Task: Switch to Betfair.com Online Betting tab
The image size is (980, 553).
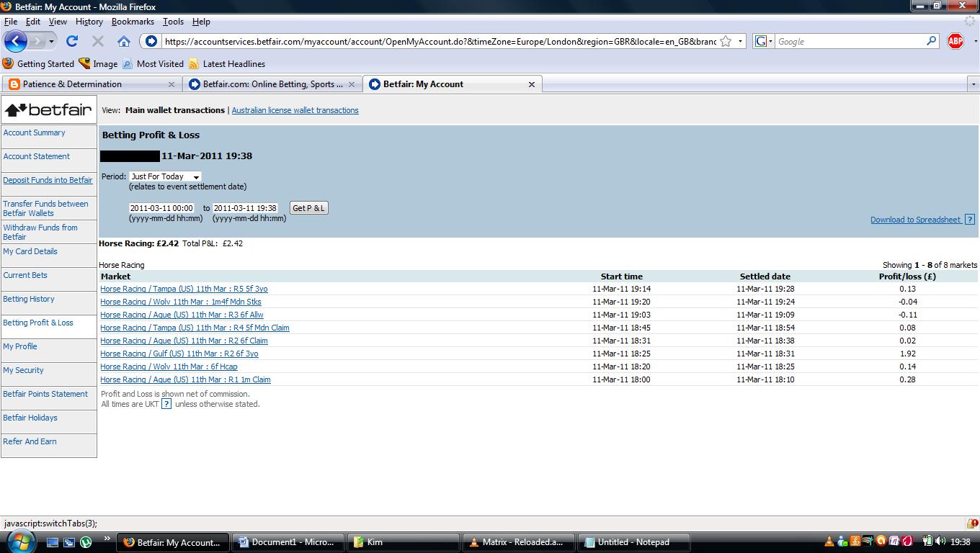Action: [x=272, y=84]
